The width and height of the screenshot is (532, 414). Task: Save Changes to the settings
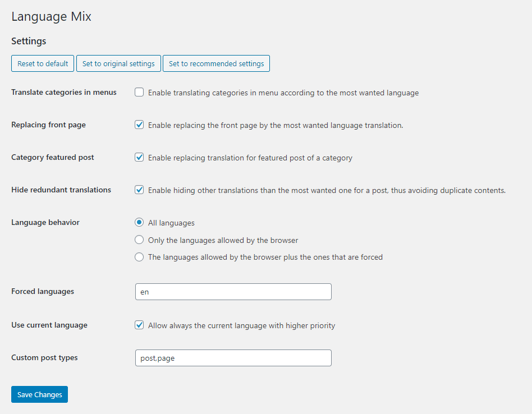(x=39, y=394)
